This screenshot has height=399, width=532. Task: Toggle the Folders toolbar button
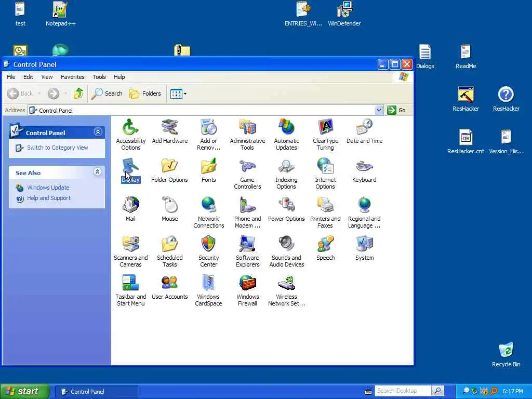145,94
